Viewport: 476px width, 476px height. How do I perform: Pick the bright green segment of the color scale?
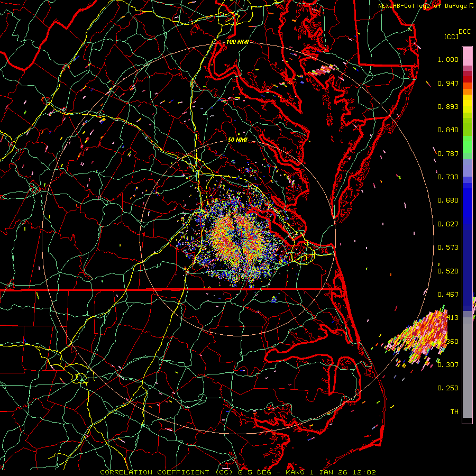[467, 144]
